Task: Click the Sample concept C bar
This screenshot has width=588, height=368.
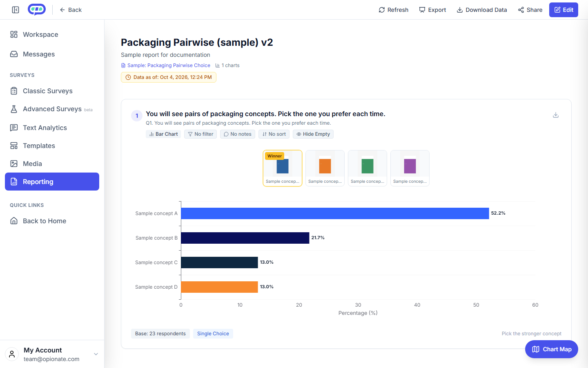Action: coord(219,263)
